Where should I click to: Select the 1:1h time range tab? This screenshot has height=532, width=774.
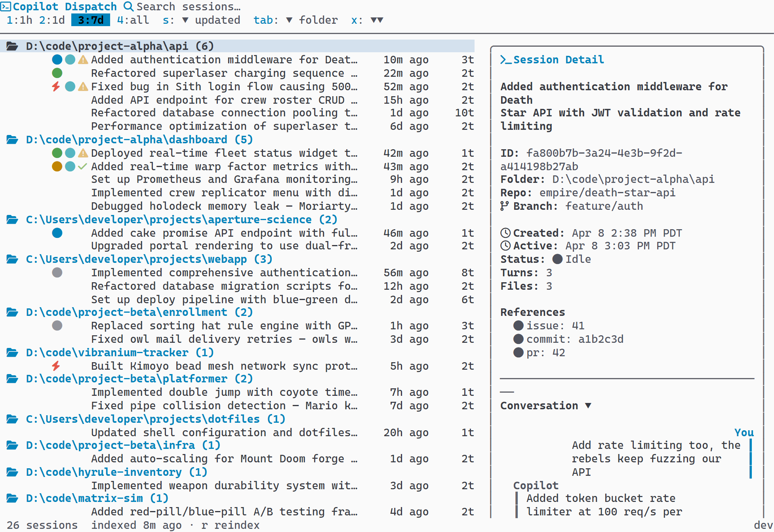[19, 20]
